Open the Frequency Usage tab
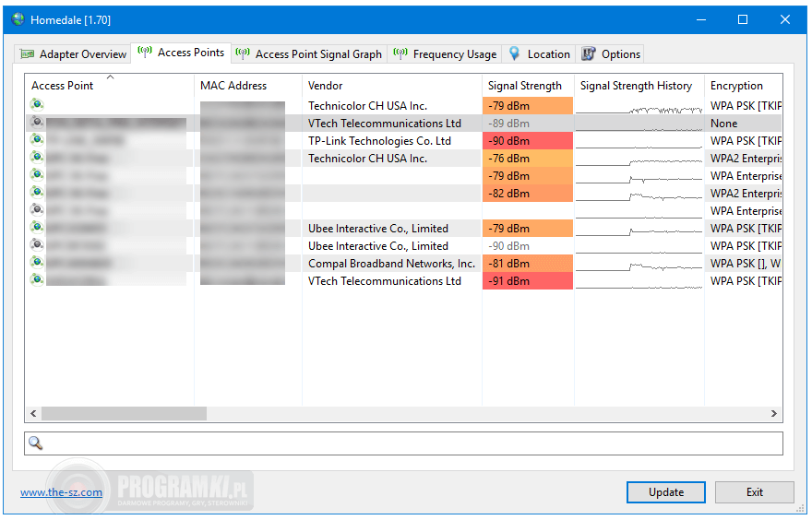 445,54
